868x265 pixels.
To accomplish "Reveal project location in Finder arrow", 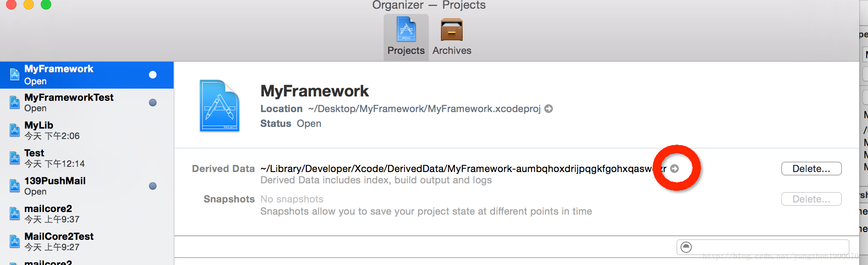I will click(x=549, y=109).
